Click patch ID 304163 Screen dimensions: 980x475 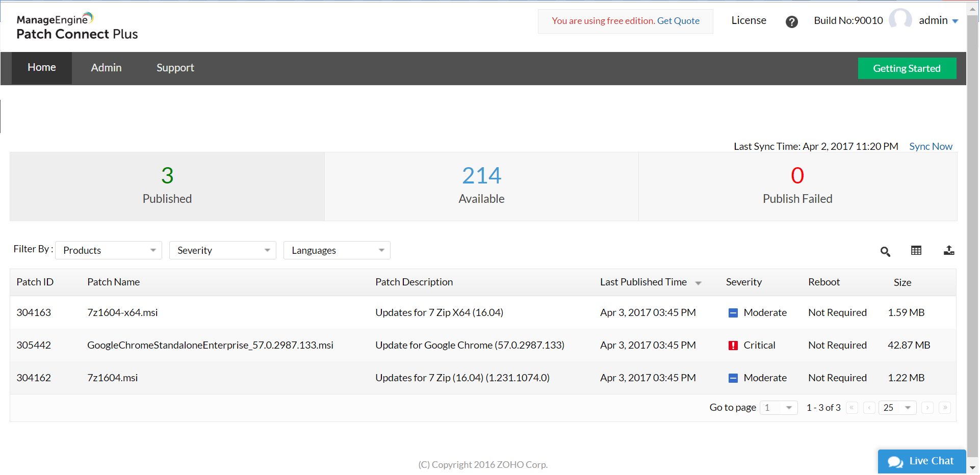coord(34,313)
